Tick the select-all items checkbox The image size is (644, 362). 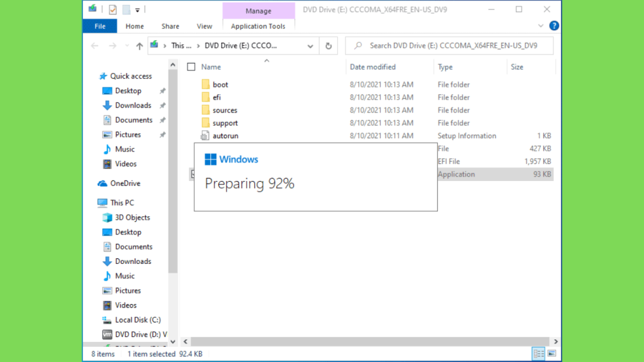pyautogui.click(x=191, y=67)
